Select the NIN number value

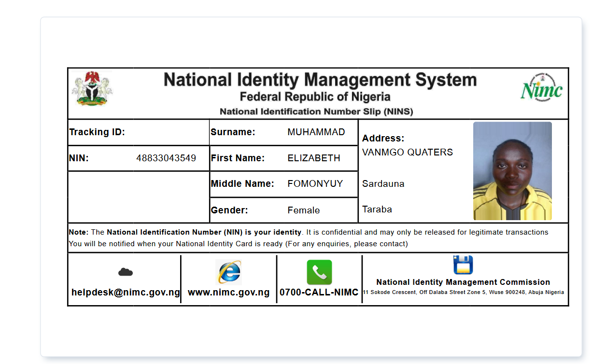[x=166, y=158]
